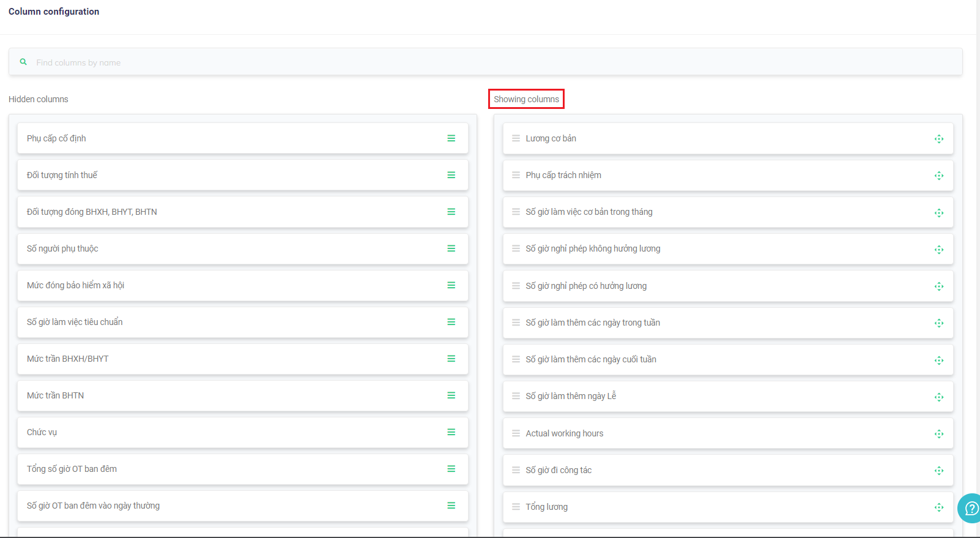The width and height of the screenshot is (980, 538).
Task: Click the menu icon for Đối tượng đóng BHXH, BHYT, BHTN
Action: click(x=451, y=212)
